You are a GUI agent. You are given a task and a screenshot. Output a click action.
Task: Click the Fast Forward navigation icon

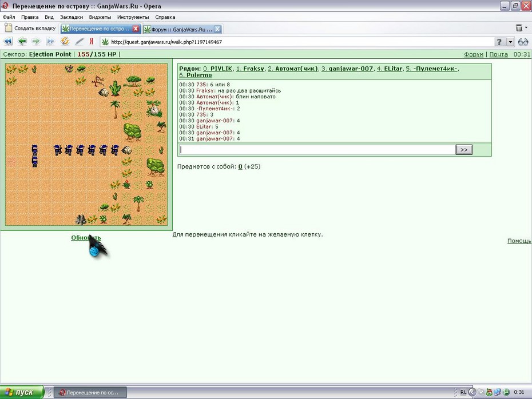pyautogui.click(x=50, y=42)
